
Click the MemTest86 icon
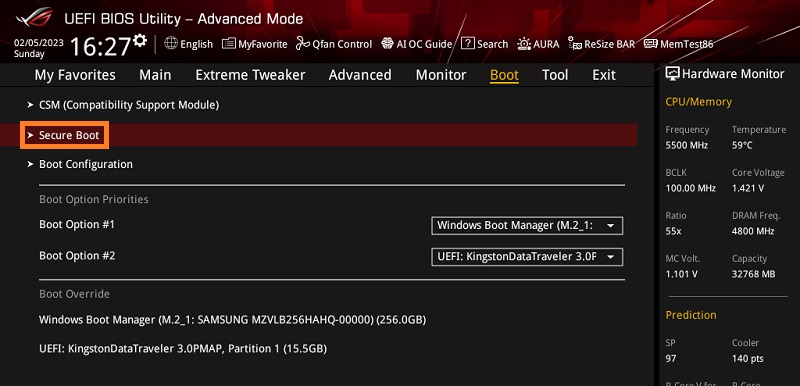(x=651, y=44)
